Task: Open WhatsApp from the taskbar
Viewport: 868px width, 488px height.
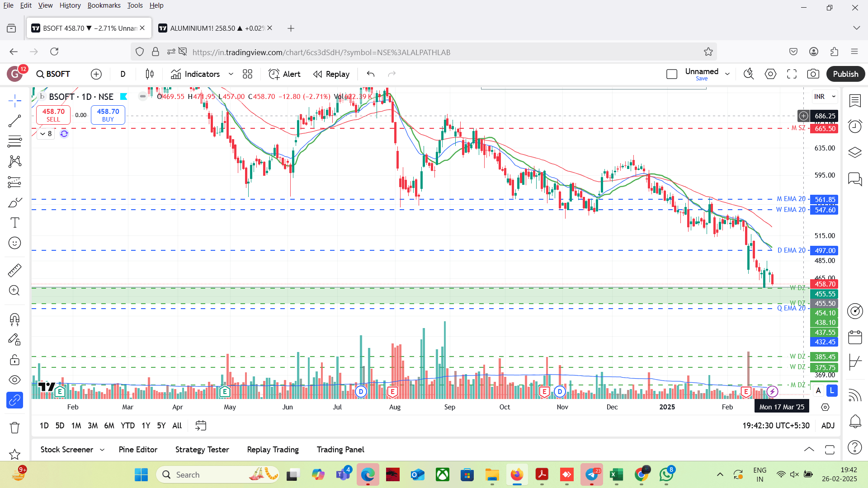Action: [x=666, y=475]
